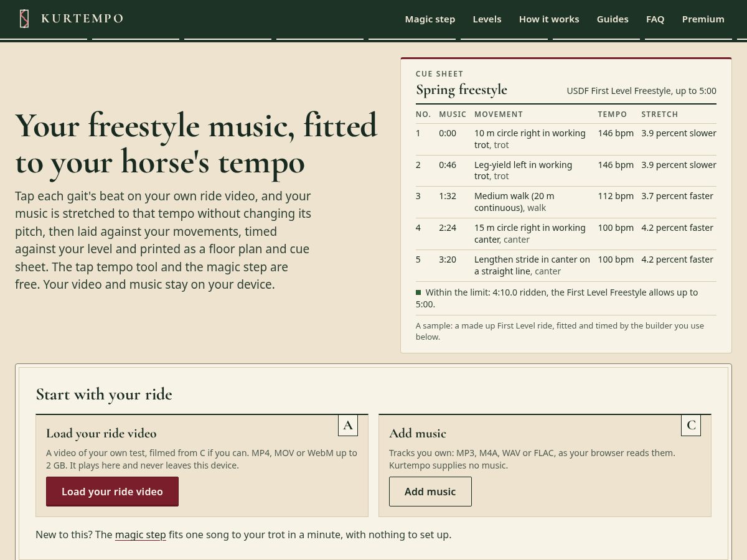Viewport: 747px width, 560px height.
Task: Click the TEMPO column header
Action: click(x=612, y=114)
